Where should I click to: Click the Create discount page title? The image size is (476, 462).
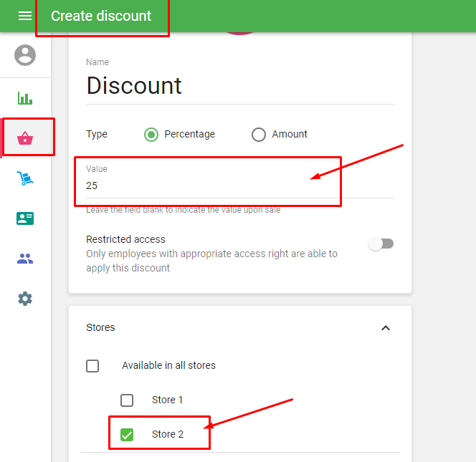click(x=101, y=16)
